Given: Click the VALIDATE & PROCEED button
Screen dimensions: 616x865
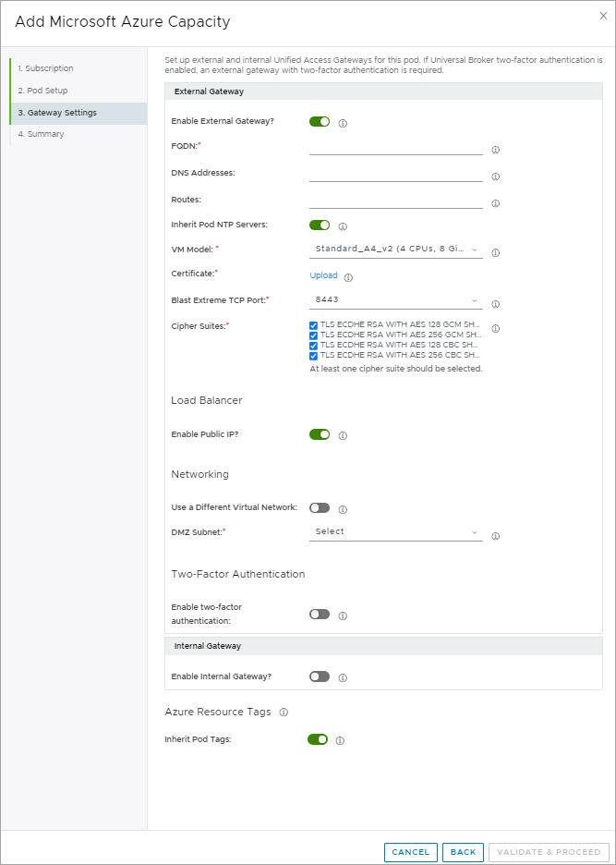Looking at the screenshot, I should pyautogui.click(x=549, y=852).
